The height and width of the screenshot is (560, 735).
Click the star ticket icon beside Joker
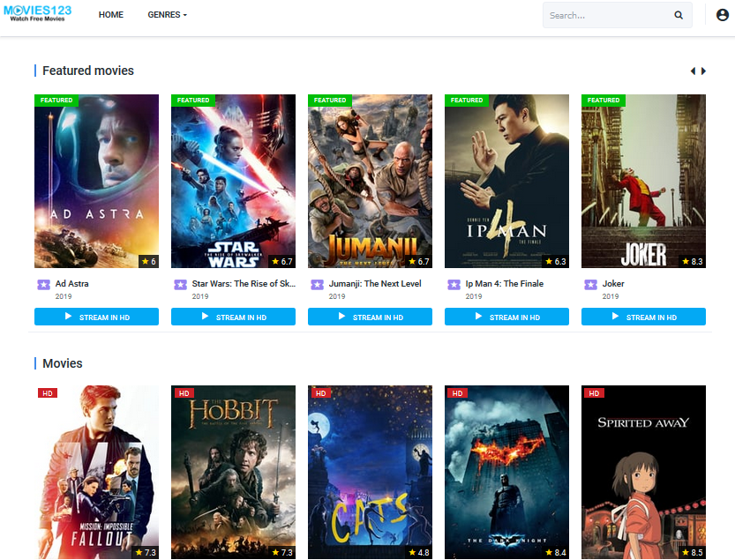590,285
